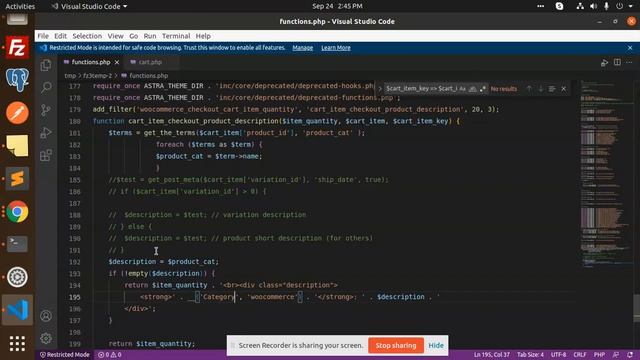Open the Run and Debug view
Viewport: 640px width, 360px height.
pos(46,132)
